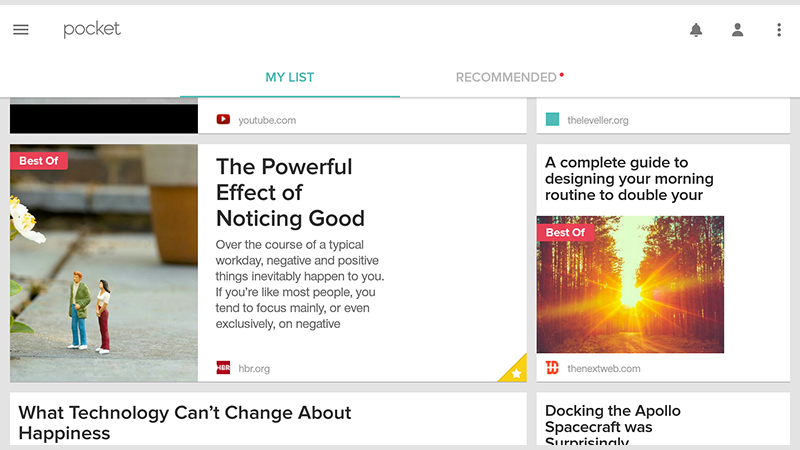The height and width of the screenshot is (450, 800).
Task: Click the sunlit forest thumbnail image
Action: point(630,284)
